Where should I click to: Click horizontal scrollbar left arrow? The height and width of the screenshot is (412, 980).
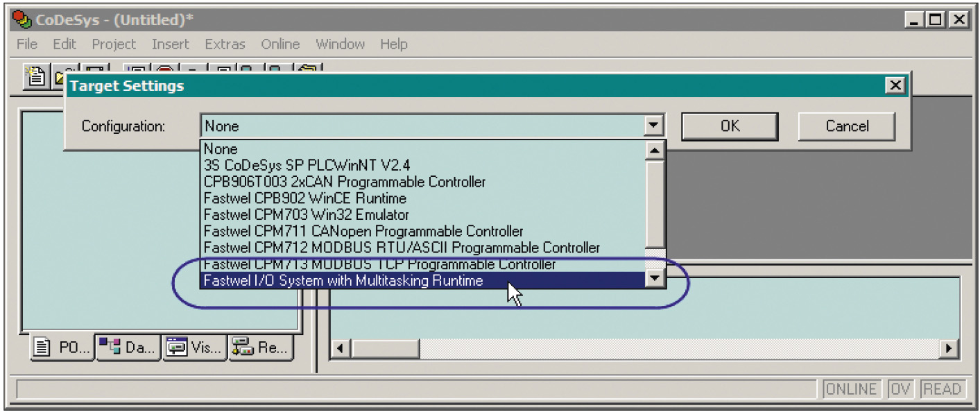click(x=340, y=348)
